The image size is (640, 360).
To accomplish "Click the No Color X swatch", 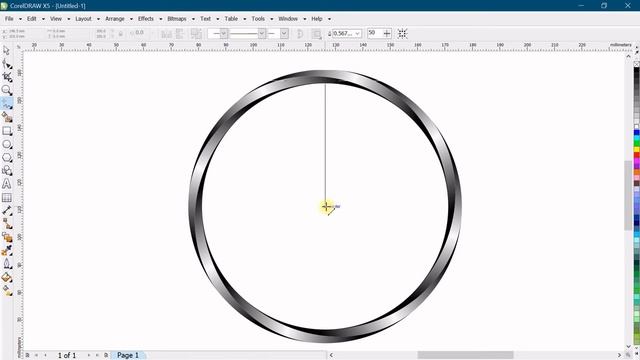I will pos(636,64).
